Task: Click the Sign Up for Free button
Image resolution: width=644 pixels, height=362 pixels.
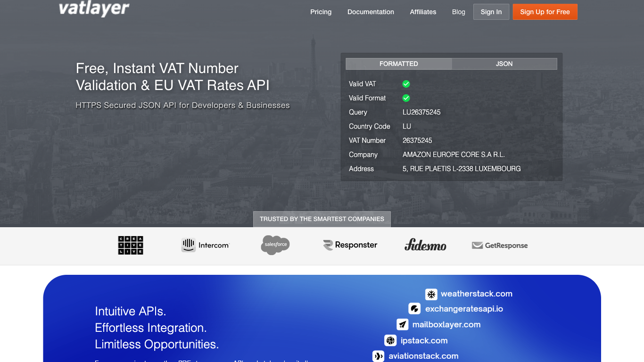Action: [x=545, y=12]
